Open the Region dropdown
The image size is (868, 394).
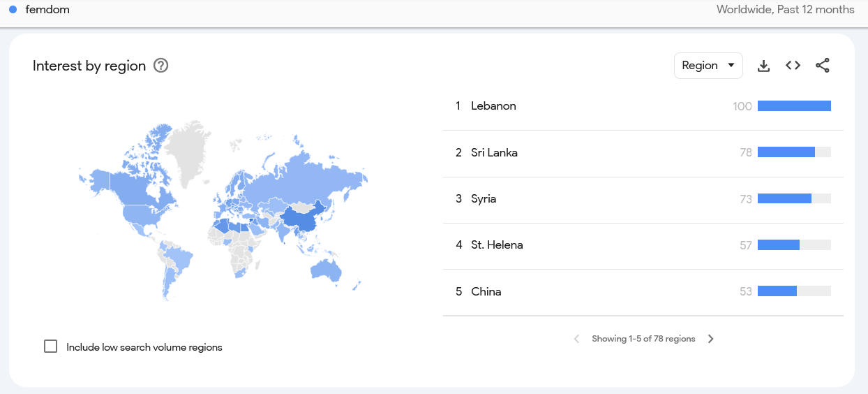708,66
